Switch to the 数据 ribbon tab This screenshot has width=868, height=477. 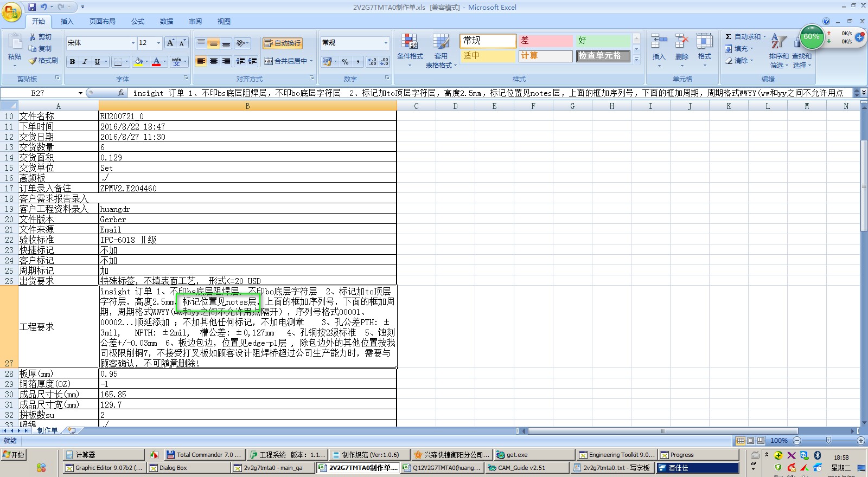click(x=167, y=22)
